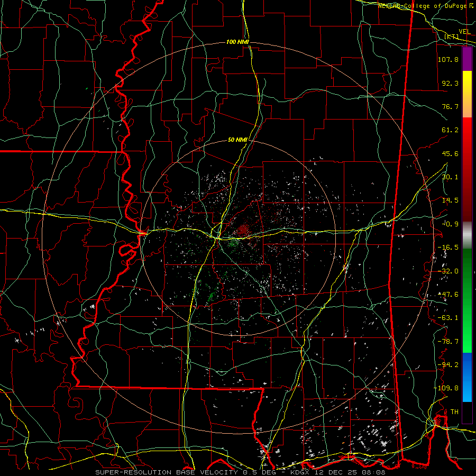This screenshot has width=476, height=476.
Task: Click the yellow-orange segment of the color bar
Action: click(467, 94)
